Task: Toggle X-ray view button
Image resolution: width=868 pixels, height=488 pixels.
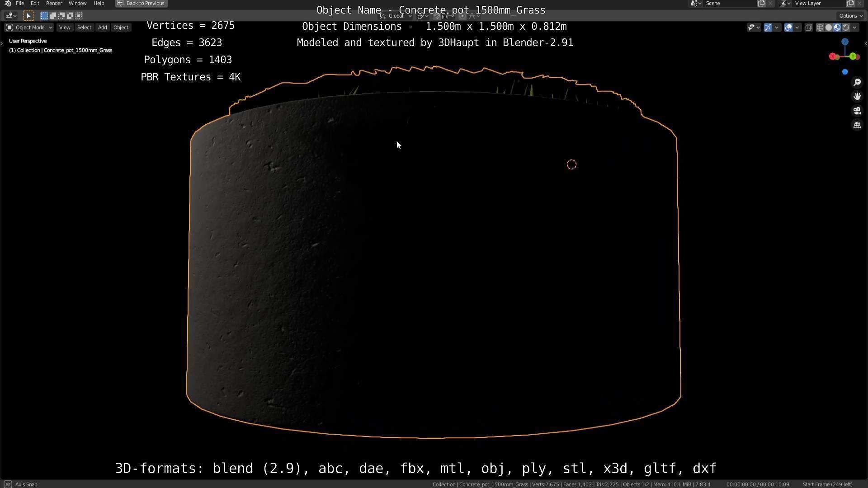Action: (x=808, y=28)
